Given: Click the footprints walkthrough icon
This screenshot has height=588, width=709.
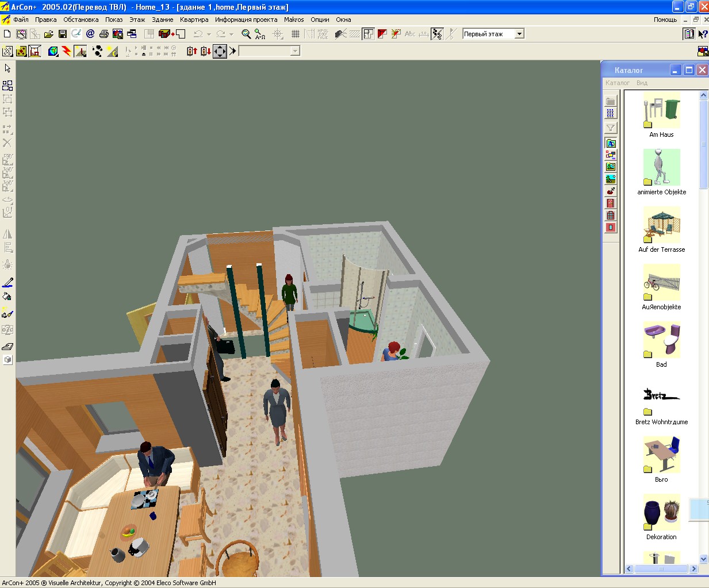Looking at the screenshot, I should tap(98, 51).
